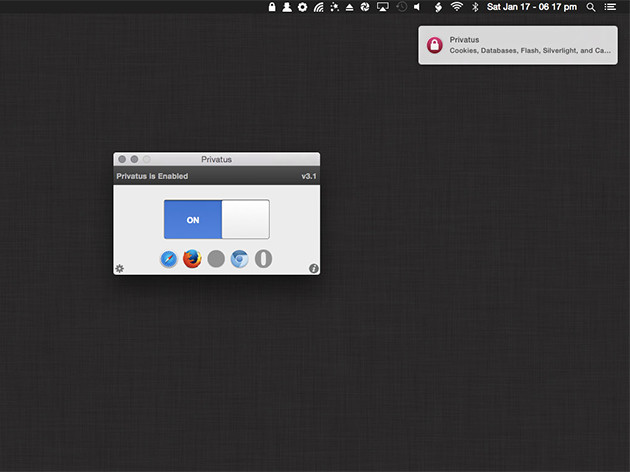Image resolution: width=630 pixels, height=472 pixels.
Task: Open the Time Machine menu bar item
Action: click(401, 7)
